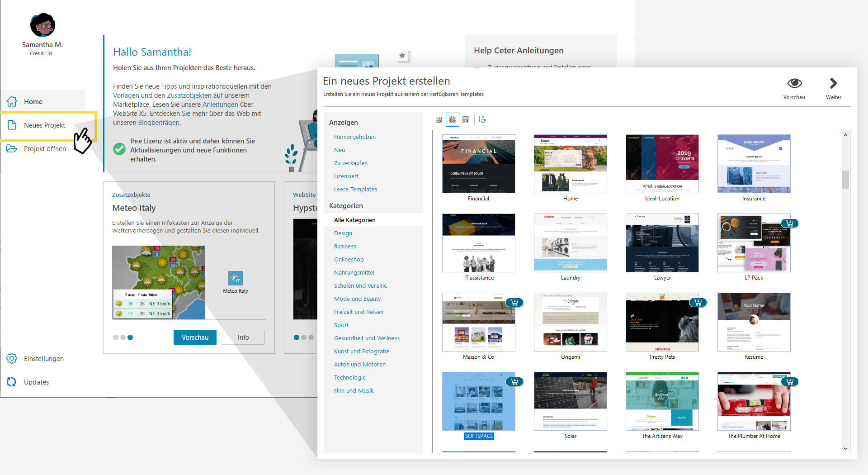Screen dimensions: 868x475
Task: Switch to medium thumbnails view
Action: (452, 120)
